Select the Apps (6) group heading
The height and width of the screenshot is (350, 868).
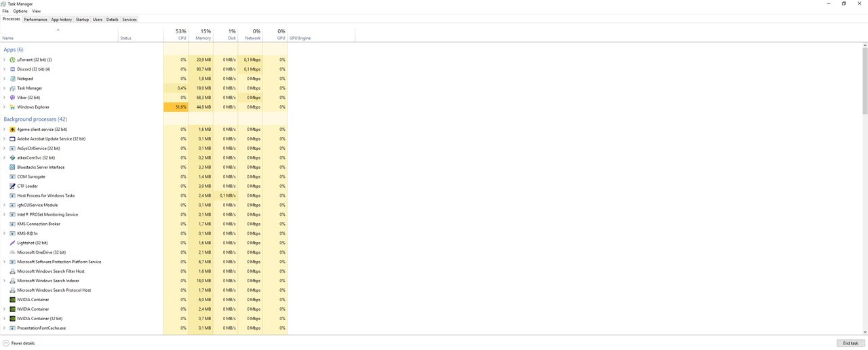[x=14, y=50]
